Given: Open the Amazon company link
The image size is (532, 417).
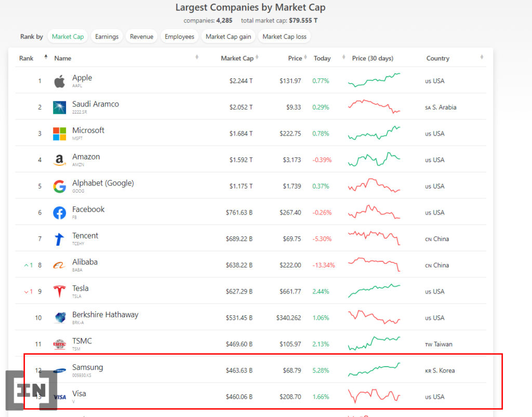Looking at the screenshot, I should pos(86,157).
